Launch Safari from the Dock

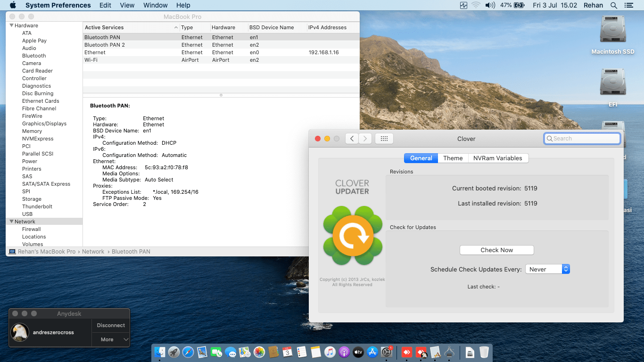(188, 352)
